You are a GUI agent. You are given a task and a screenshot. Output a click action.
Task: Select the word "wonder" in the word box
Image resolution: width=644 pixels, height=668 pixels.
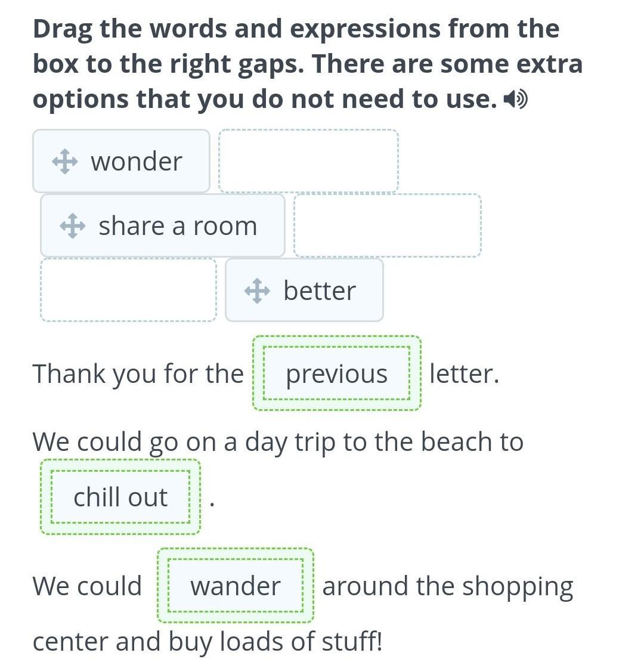pos(137,162)
